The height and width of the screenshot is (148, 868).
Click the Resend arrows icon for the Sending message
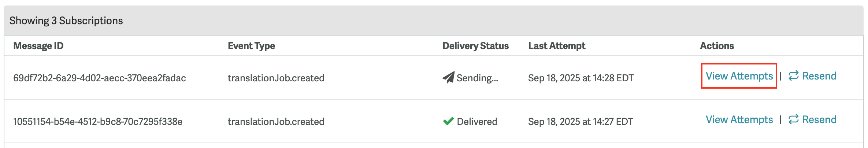tap(793, 76)
